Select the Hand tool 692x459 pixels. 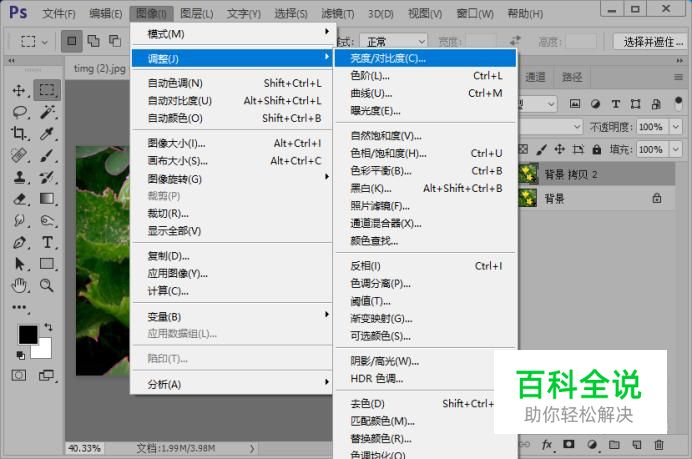pos(19,286)
